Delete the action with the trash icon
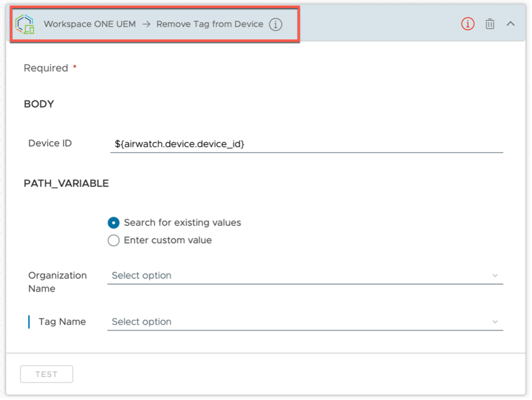Screen dimensions: 532x400 [x=489, y=24]
